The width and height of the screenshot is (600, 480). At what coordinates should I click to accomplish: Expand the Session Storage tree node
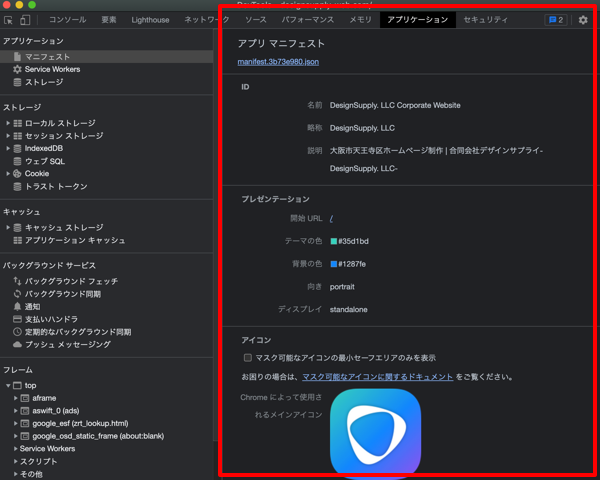(x=8, y=136)
